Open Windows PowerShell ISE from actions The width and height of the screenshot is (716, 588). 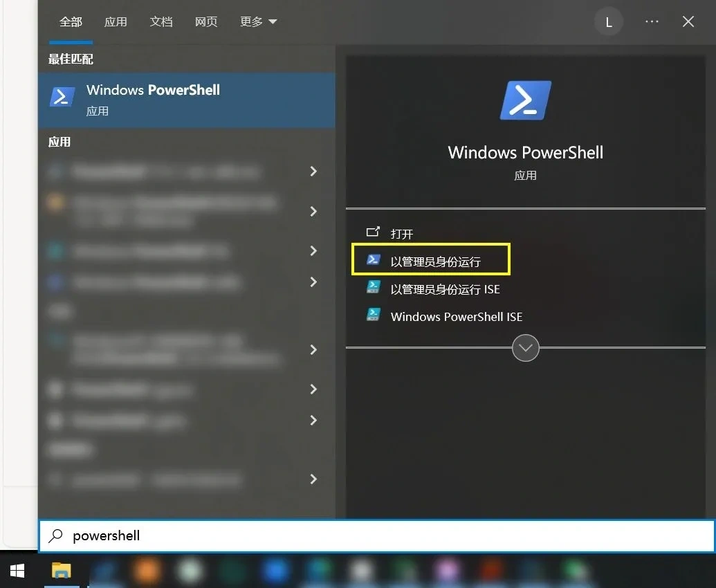tap(457, 317)
